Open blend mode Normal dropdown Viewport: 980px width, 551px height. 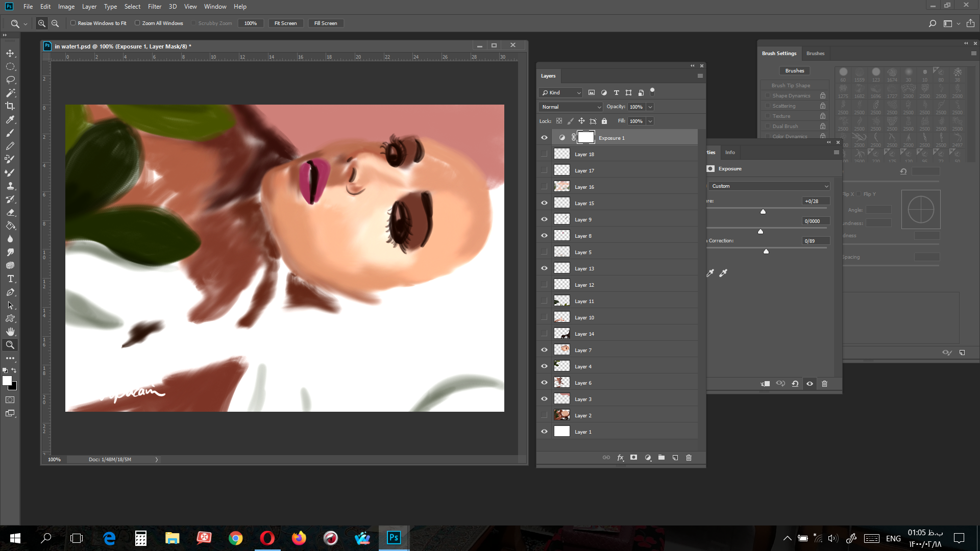tap(571, 107)
